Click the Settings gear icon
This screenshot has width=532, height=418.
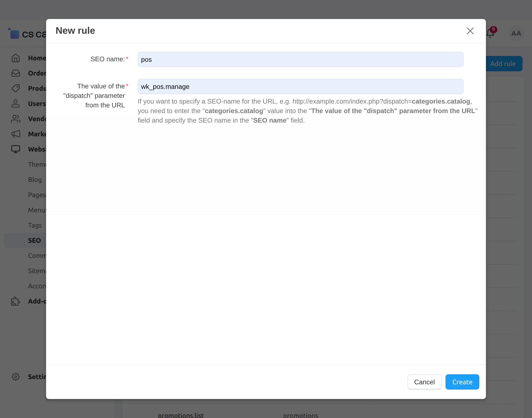point(16,377)
